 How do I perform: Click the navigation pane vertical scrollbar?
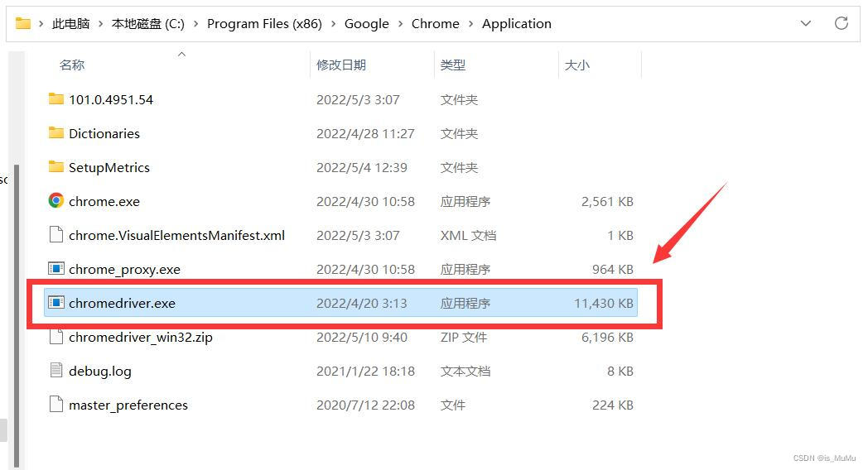click(16, 315)
